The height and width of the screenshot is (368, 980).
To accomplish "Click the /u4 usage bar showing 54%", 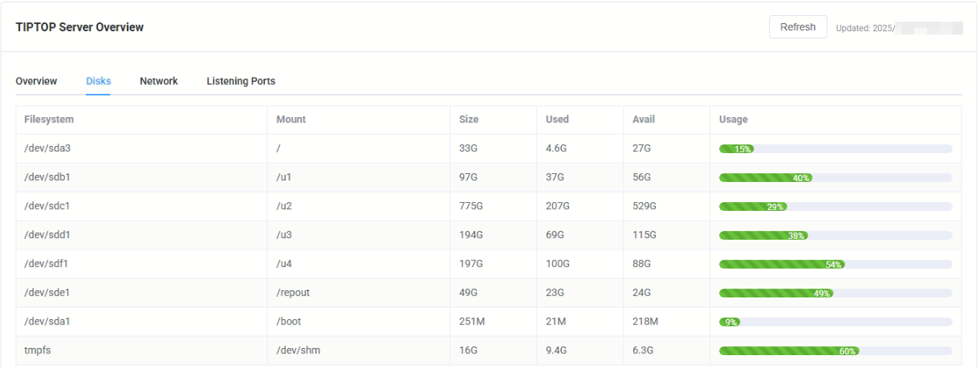I will [x=835, y=265].
